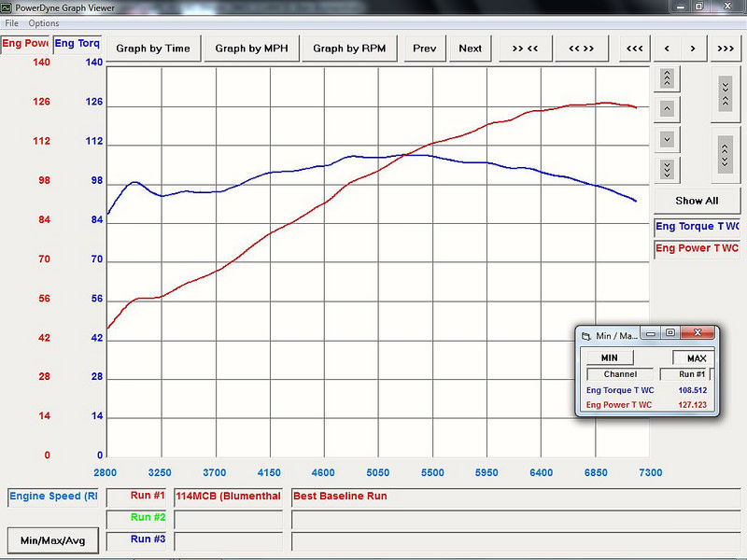Open the Options menu
Viewport: 747px width, 560px height.
44,22
